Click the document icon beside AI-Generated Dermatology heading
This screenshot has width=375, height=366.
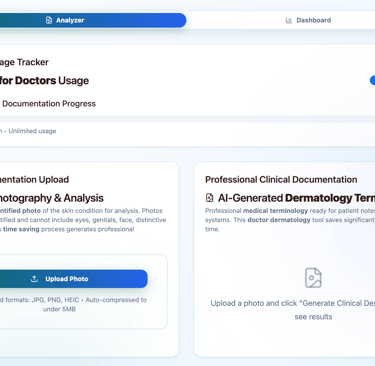coord(210,198)
